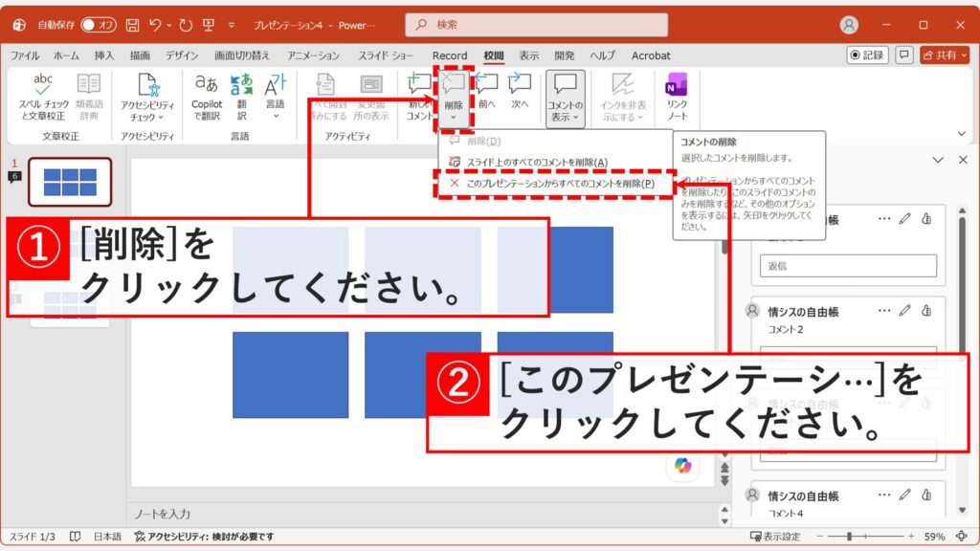
Task: Open the ファイル tab
Action: click(x=25, y=55)
